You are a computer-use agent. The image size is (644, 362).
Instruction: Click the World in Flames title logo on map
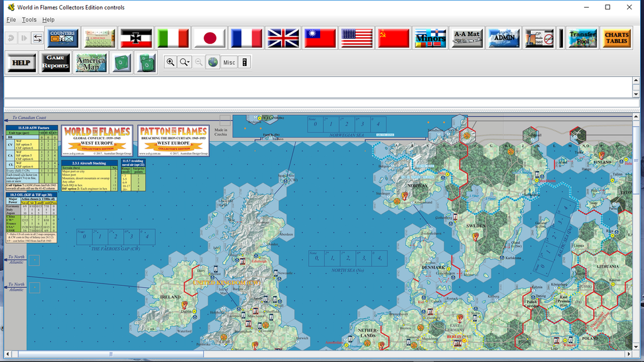pyautogui.click(x=97, y=141)
